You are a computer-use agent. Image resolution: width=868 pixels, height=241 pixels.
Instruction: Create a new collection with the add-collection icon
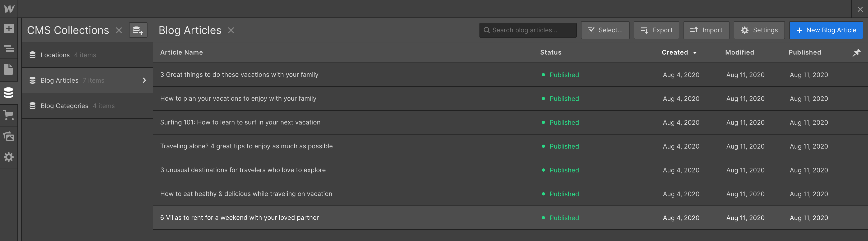click(138, 30)
